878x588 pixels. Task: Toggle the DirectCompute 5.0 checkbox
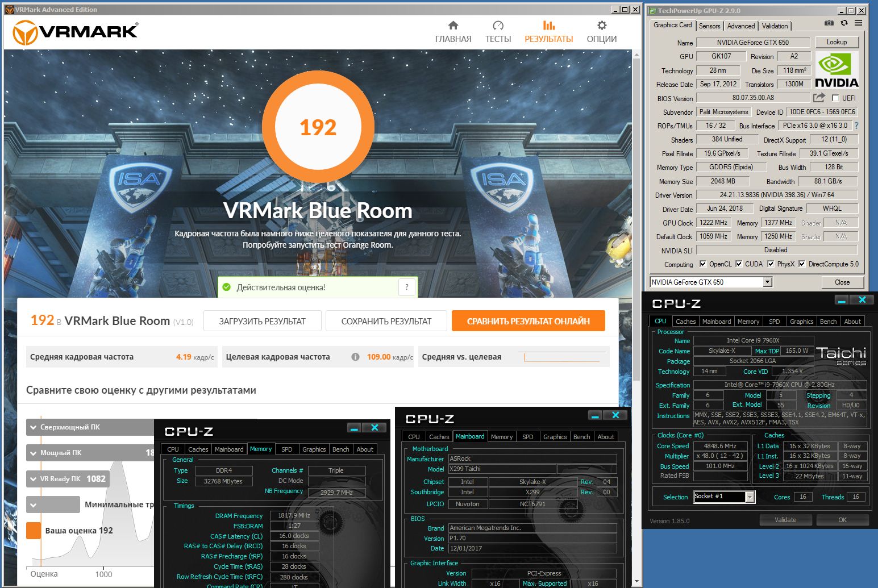[x=802, y=264]
